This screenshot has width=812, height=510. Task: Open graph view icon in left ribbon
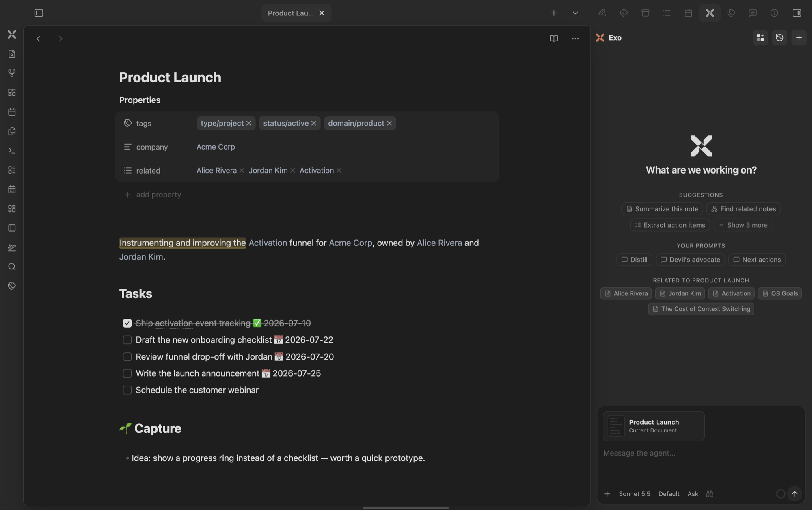click(x=12, y=73)
